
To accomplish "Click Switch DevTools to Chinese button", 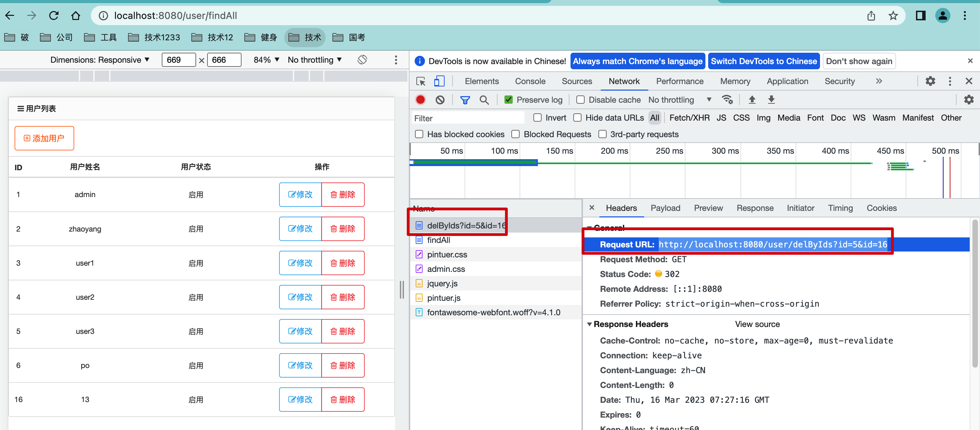I will [x=764, y=61].
